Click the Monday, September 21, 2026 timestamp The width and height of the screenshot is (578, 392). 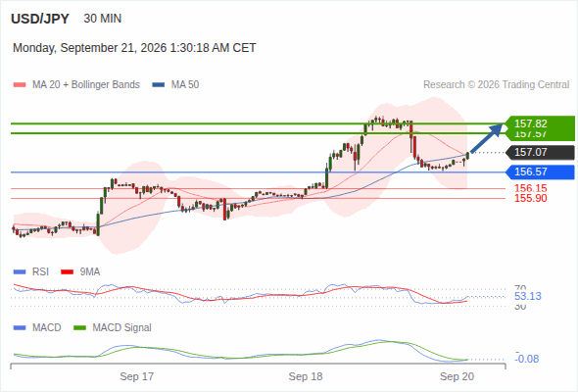134,48
